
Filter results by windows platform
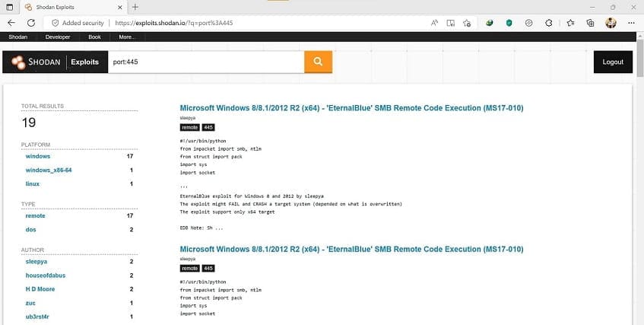pos(38,156)
